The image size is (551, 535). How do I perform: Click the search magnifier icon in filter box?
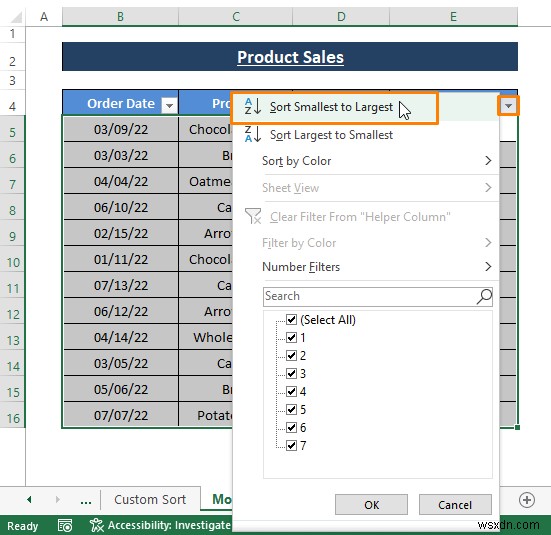click(484, 296)
